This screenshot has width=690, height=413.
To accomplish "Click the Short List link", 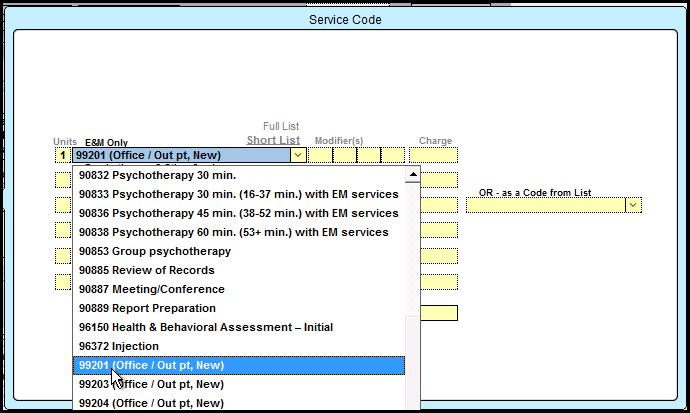I will [x=273, y=140].
